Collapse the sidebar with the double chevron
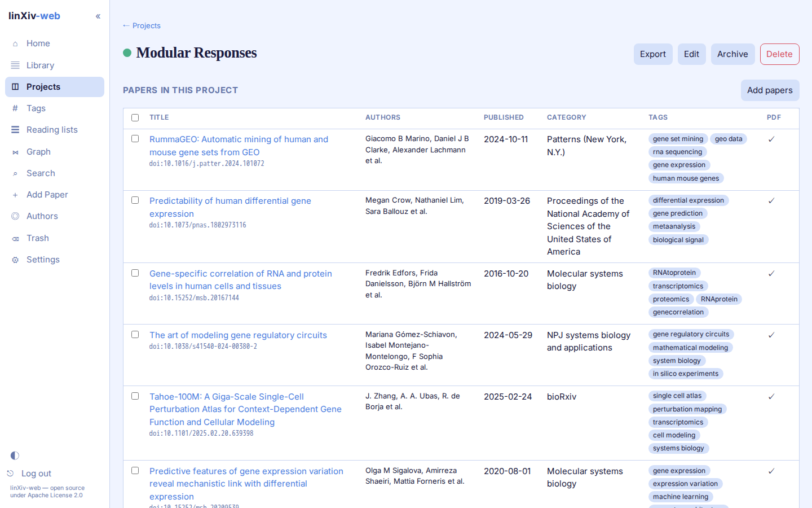812x508 pixels. [98, 16]
